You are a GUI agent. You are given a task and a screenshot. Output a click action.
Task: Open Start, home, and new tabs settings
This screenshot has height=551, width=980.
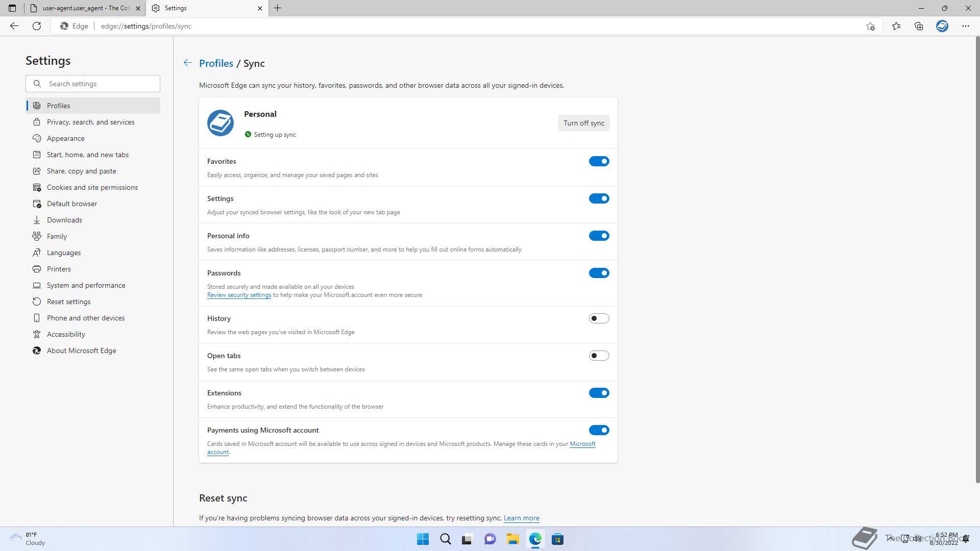pos(93,155)
